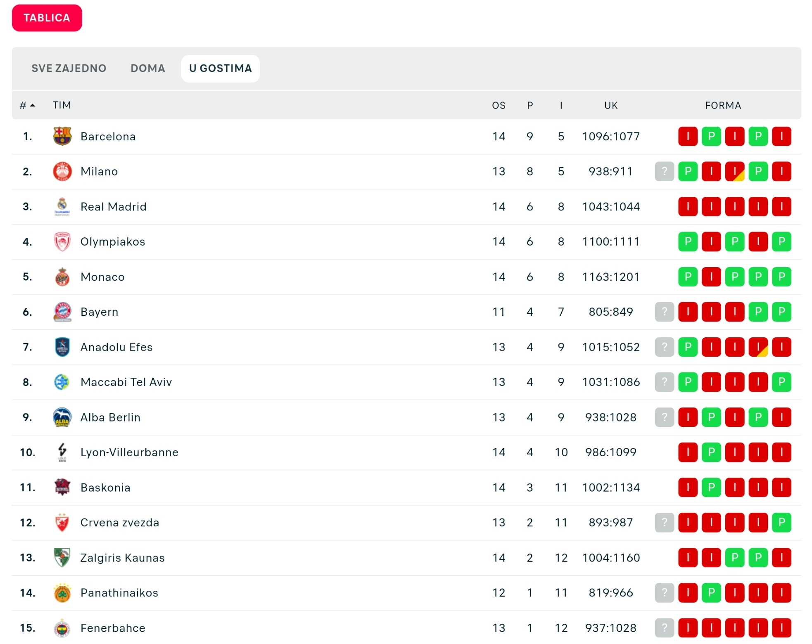Click the Bayern team crest
The image size is (812, 644).
(62, 312)
